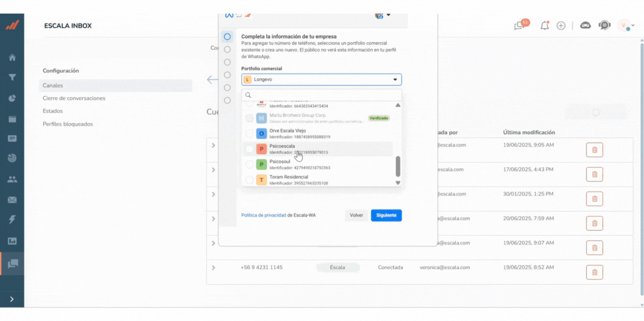Click the Psicoescala portfolio name
The height and width of the screenshot is (321, 644).
tap(282, 146)
